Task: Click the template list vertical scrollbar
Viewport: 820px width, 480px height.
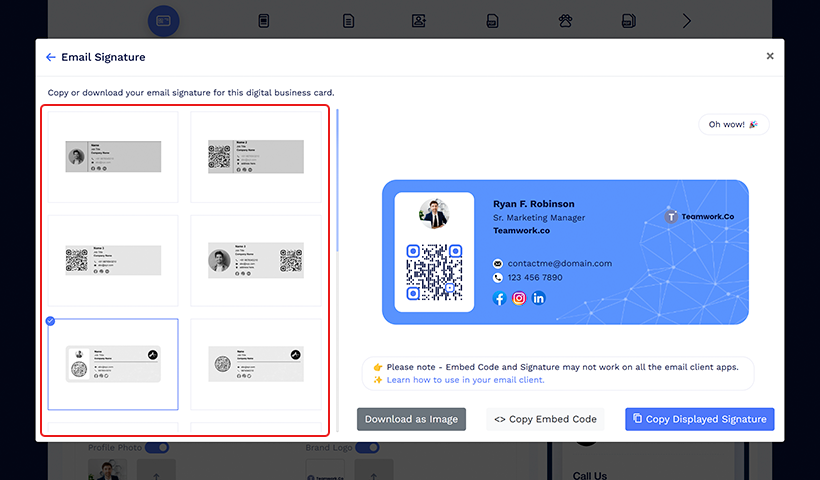Action: coord(338,180)
